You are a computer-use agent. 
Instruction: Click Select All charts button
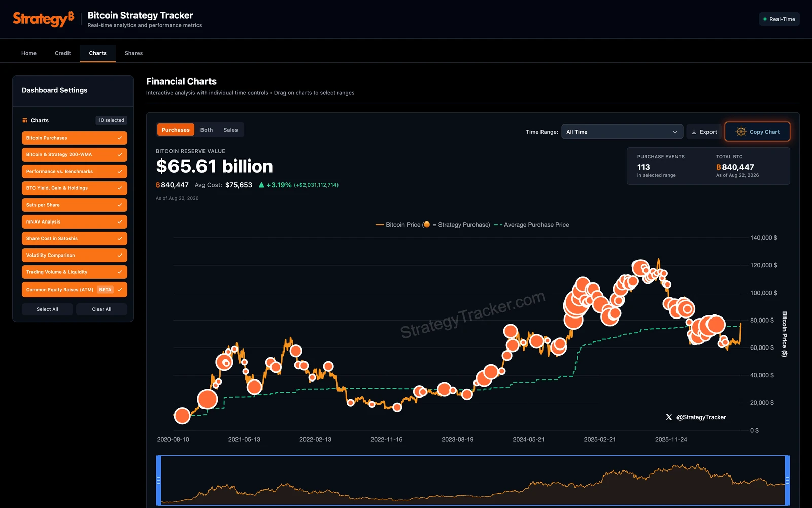pyautogui.click(x=47, y=309)
